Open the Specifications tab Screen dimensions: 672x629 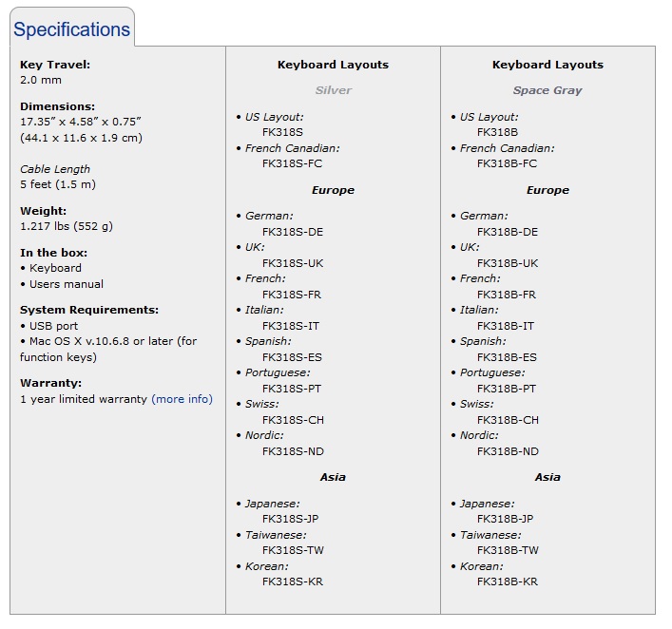tap(72, 29)
